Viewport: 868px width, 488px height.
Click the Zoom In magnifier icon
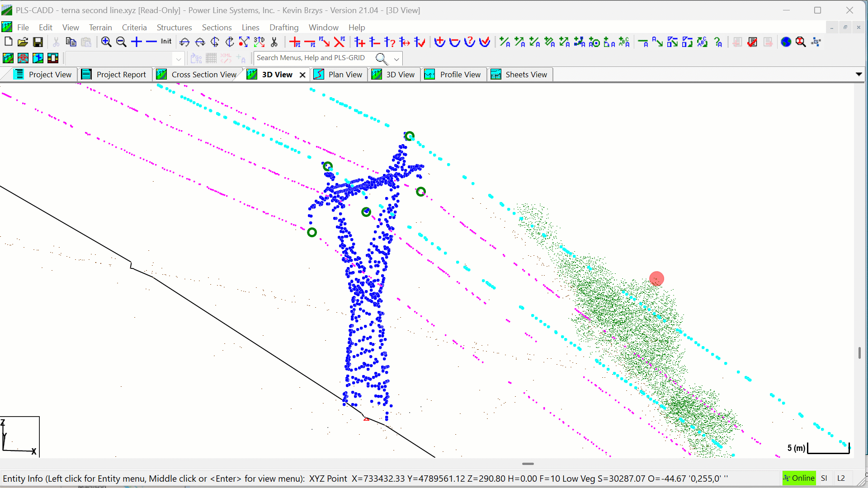106,42
